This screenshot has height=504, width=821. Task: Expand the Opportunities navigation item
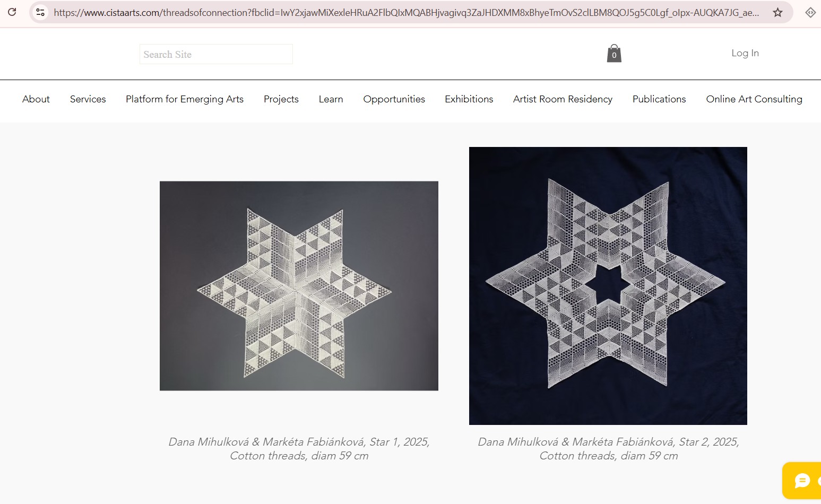tap(394, 99)
